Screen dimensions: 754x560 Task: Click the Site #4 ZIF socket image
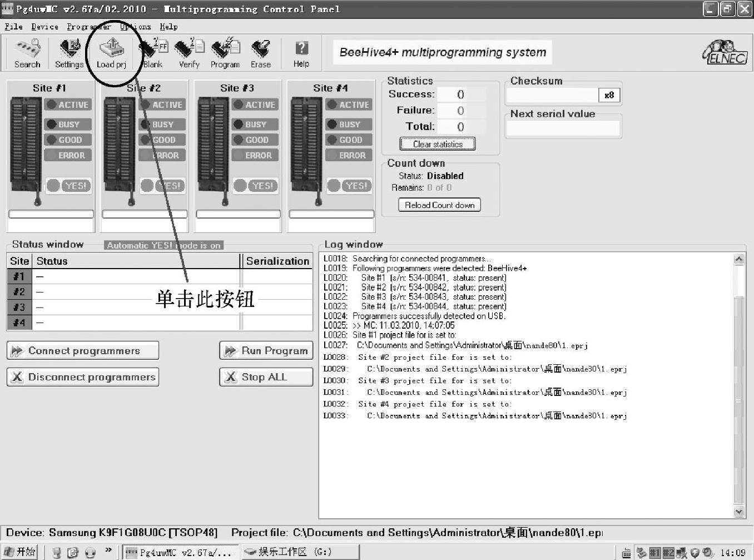(306, 151)
